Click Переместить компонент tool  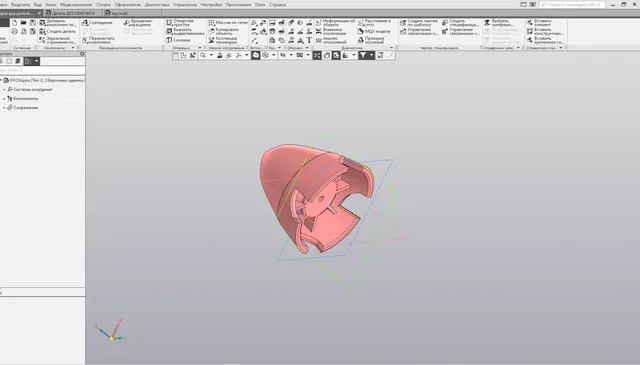98,40
